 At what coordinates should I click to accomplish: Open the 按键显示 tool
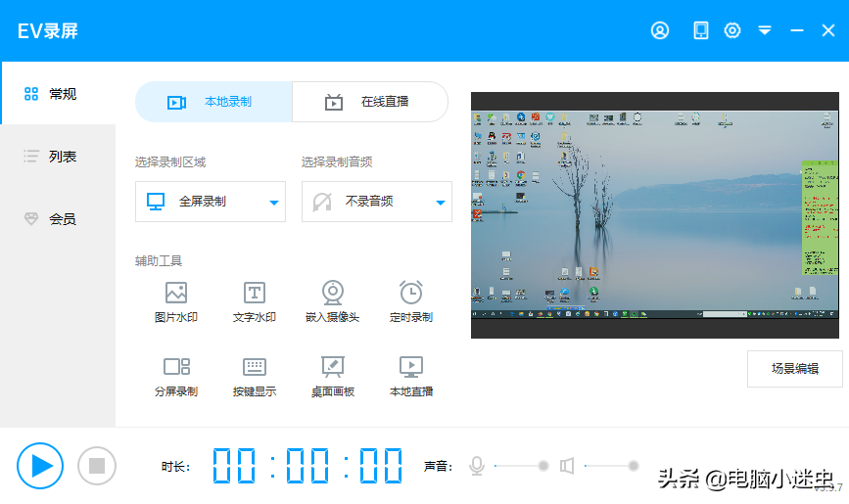[255, 377]
